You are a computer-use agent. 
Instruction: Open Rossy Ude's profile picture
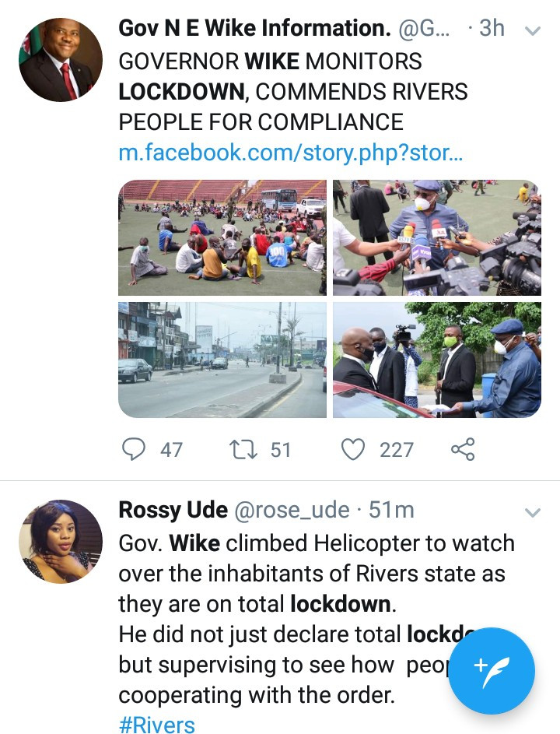(61, 541)
